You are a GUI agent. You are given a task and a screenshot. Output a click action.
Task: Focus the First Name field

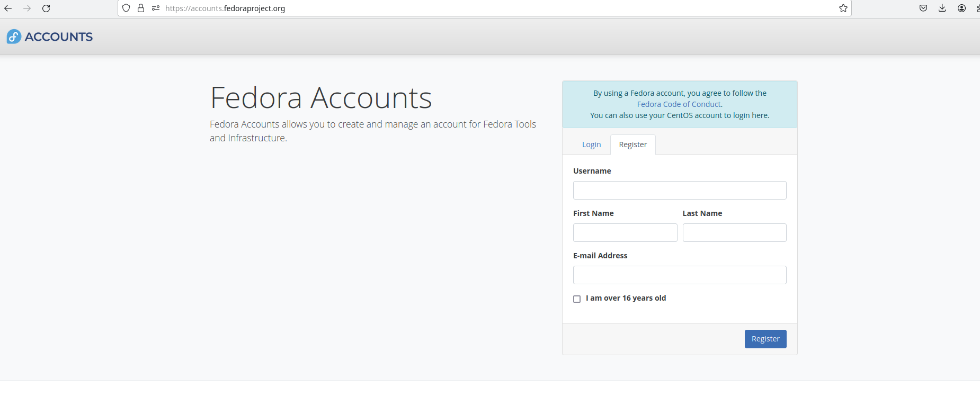coord(625,233)
